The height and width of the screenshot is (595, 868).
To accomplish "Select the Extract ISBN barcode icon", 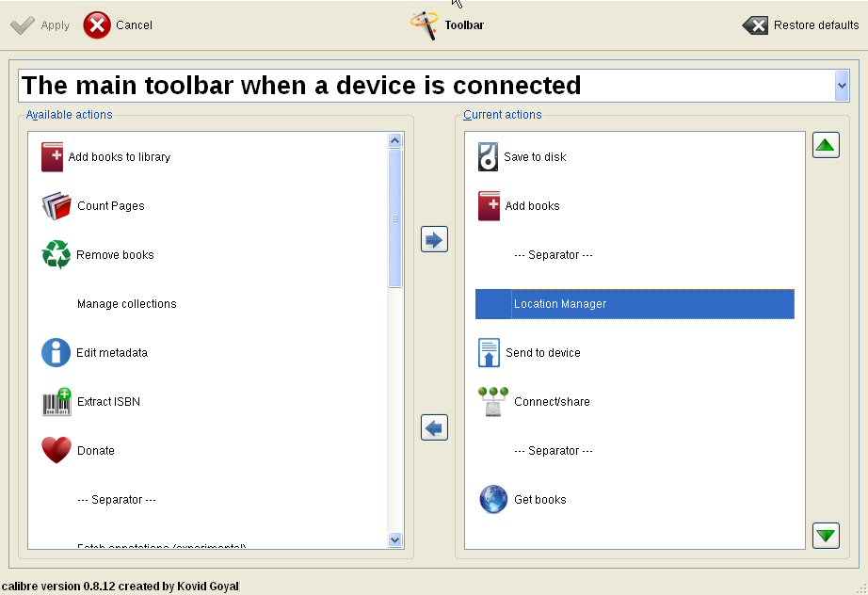I will (x=57, y=401).
